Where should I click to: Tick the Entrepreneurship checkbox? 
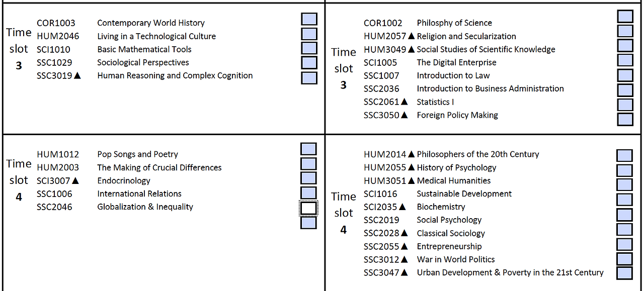point(624,244)
